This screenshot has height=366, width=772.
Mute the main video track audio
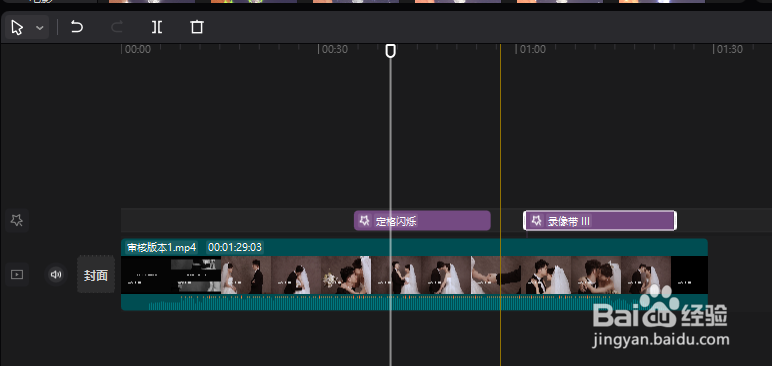(57, 274)
